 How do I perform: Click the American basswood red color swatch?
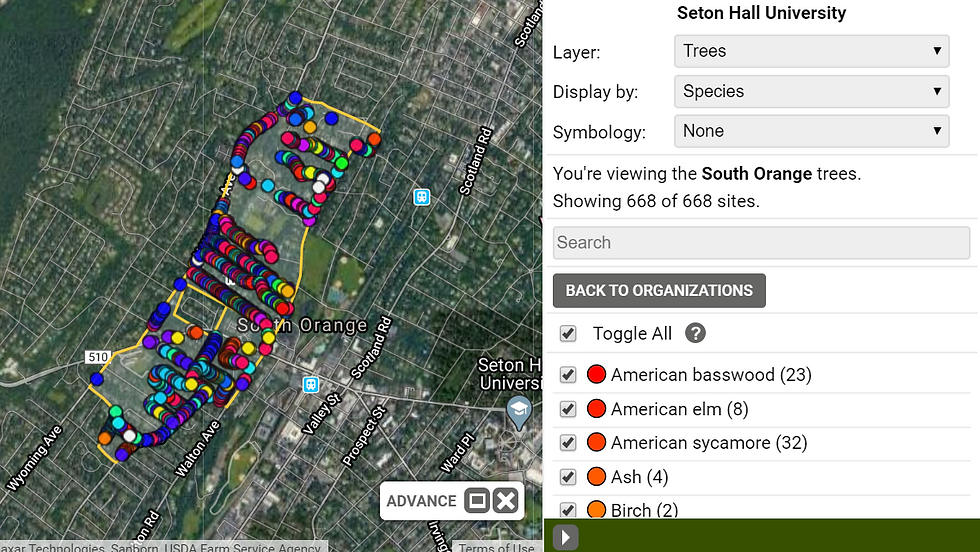click(597, 374)
